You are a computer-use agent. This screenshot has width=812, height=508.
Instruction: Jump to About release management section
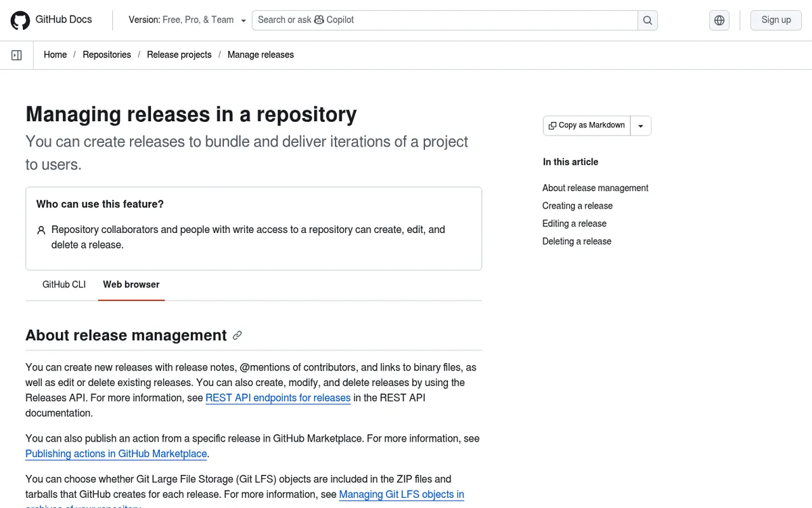tap(595, 188)
